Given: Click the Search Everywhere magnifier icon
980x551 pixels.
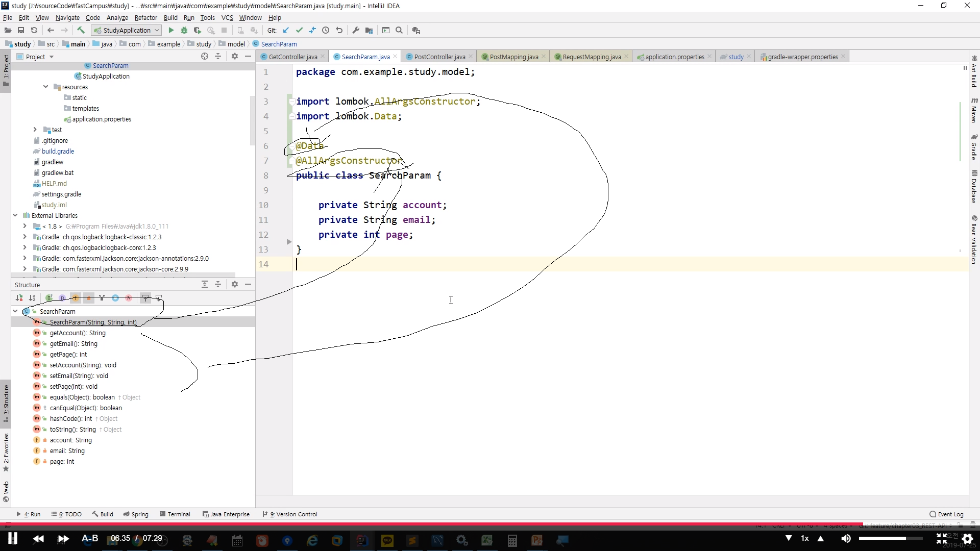Looking at the screenshot, I should click(399, 31).
